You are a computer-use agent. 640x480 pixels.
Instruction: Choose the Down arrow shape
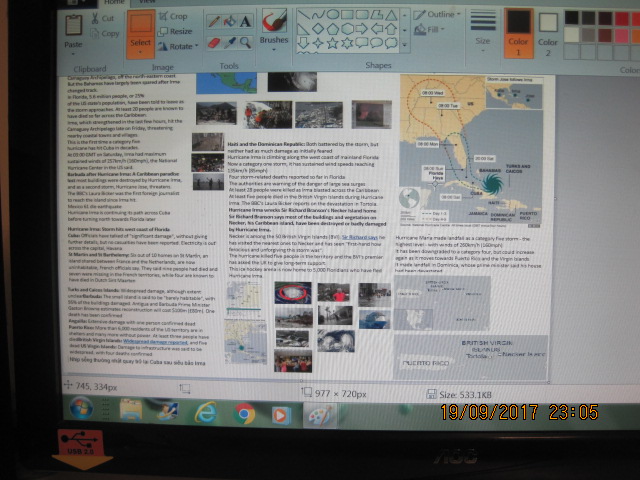tap(303, 43)
